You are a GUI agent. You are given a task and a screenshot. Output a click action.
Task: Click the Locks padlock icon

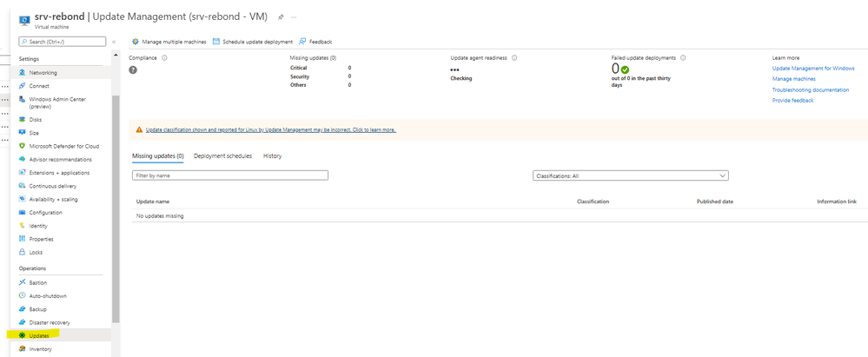coord(22,252)
